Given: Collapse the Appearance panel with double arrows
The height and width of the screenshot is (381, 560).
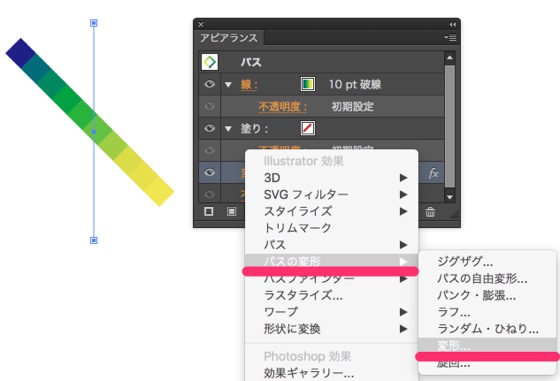Looking at the screenshot, I should pos(452,24).
